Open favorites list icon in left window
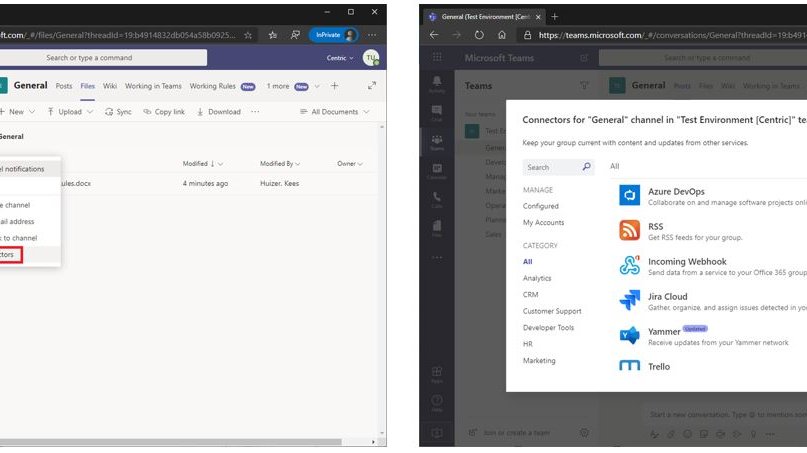The width and height of the screenshot is (807, 453). [x=273, y=35]
